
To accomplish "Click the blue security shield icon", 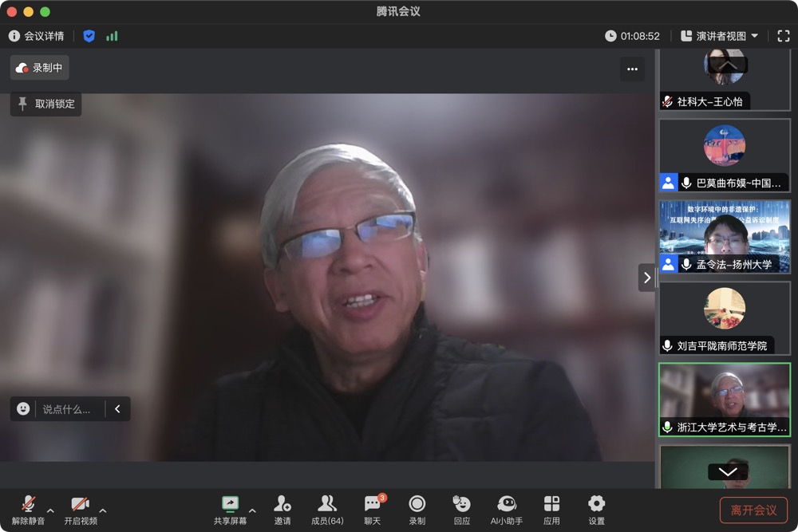I will pyautogui.click(x=89, y=36).
